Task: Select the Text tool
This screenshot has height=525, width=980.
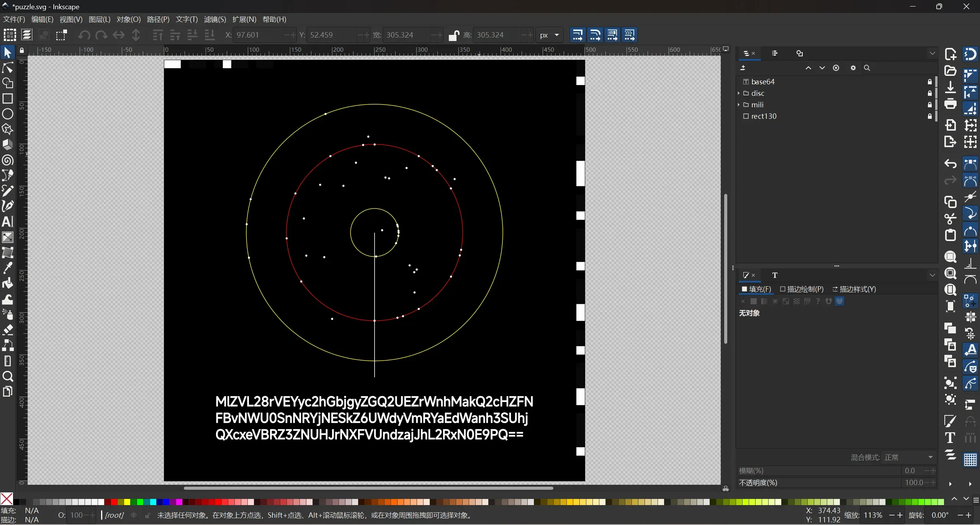Action: [8, 221]
